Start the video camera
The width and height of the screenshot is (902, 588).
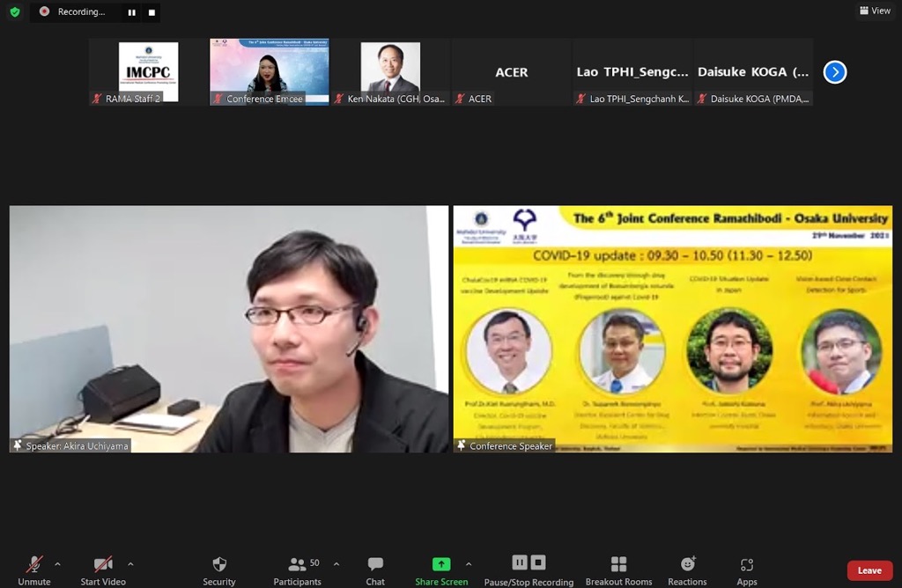[103, 570]
